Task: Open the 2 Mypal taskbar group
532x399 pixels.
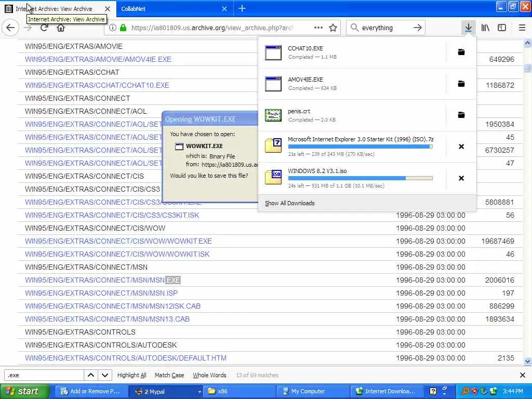Action: (x=166, y=391)
